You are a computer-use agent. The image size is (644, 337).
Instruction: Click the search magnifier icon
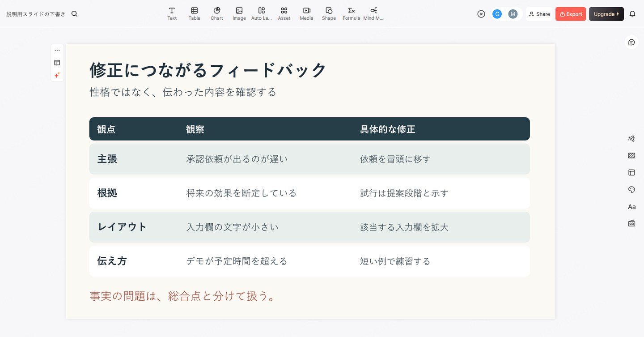74,14
